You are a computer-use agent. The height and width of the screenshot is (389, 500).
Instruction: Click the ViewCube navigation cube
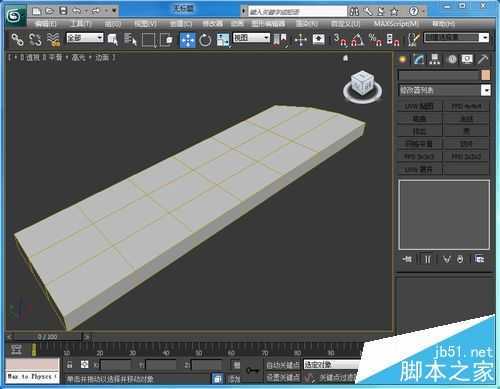(362, 86)
